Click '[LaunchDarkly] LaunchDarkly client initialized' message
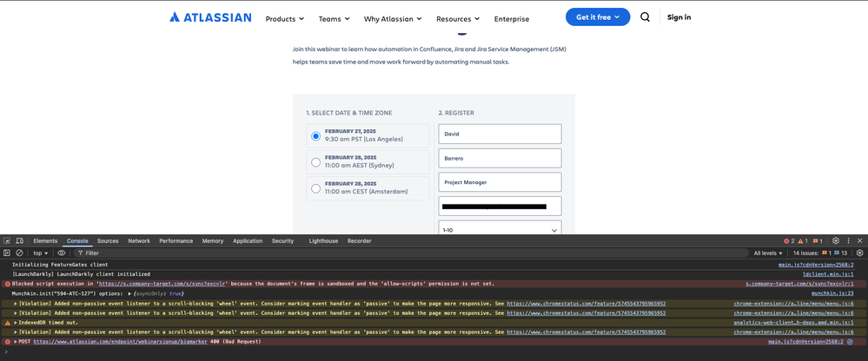868x361 pixels. 81,274
